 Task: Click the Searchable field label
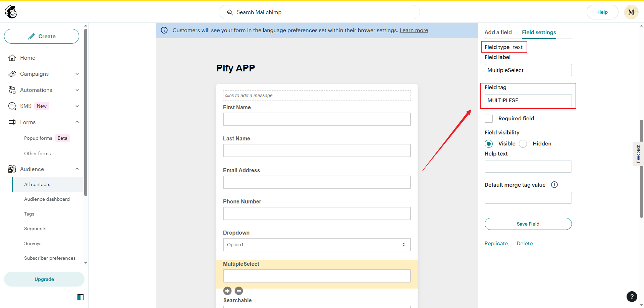point(237,300)
